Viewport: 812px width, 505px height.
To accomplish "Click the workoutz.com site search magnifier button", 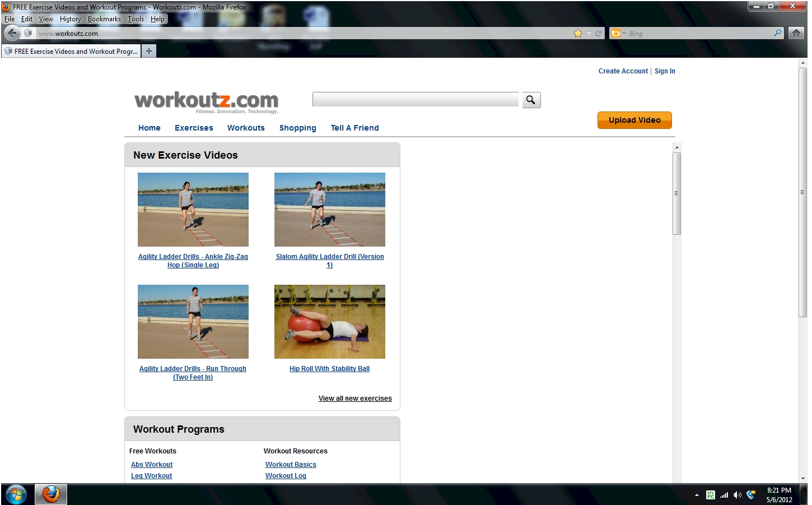I will point(531,100).
